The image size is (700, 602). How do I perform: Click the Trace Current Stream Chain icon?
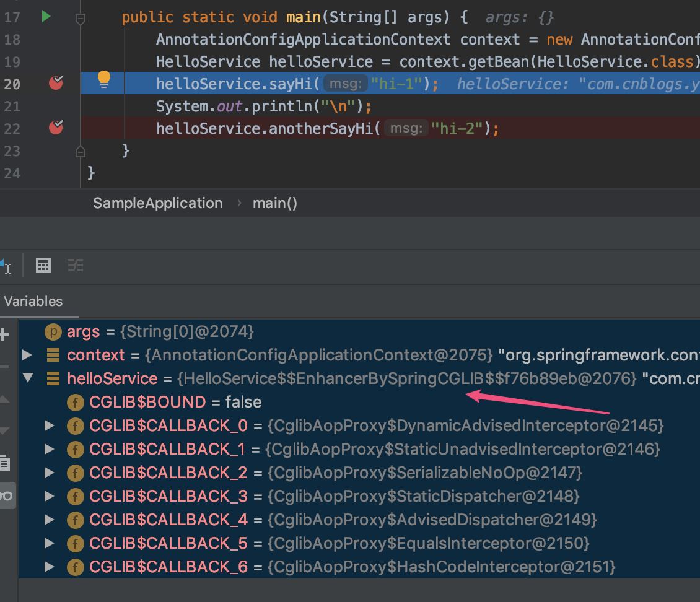[76, 266]
